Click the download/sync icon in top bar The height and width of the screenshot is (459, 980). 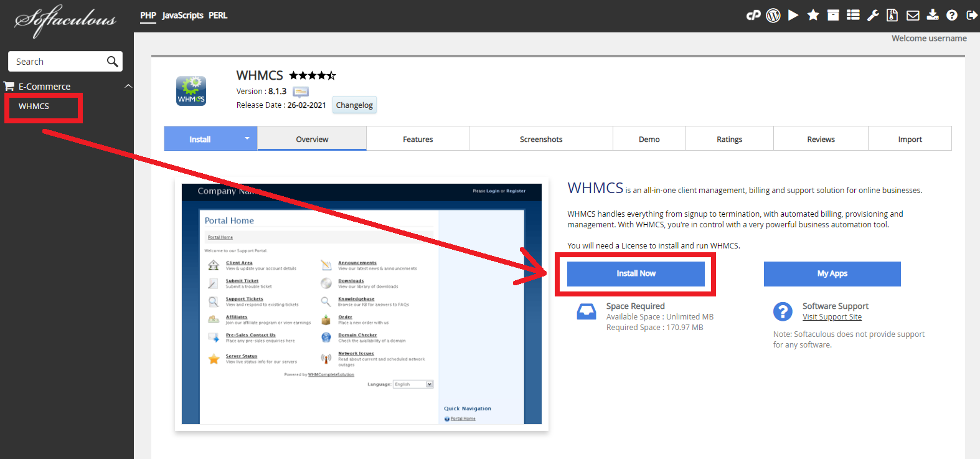[932, 15]
